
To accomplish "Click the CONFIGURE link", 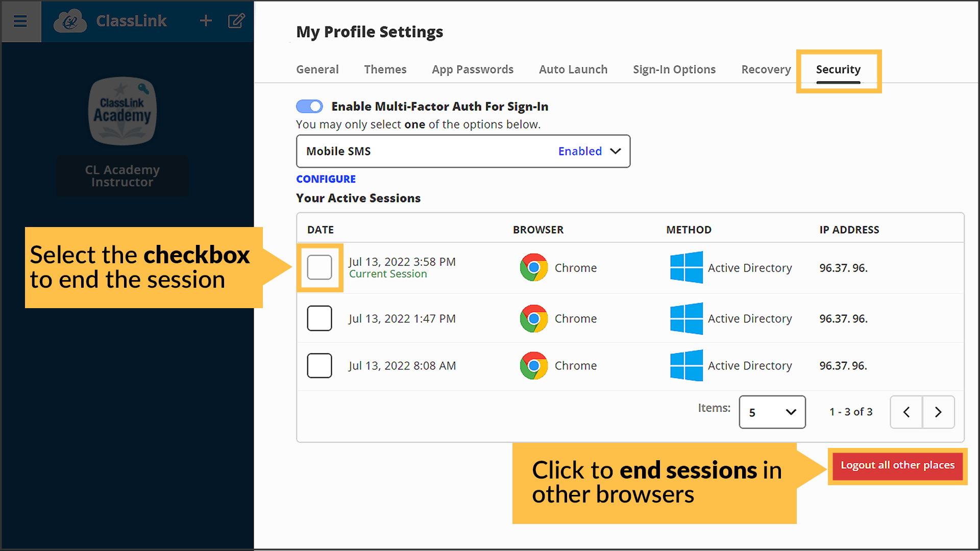I will click(326, 179).
